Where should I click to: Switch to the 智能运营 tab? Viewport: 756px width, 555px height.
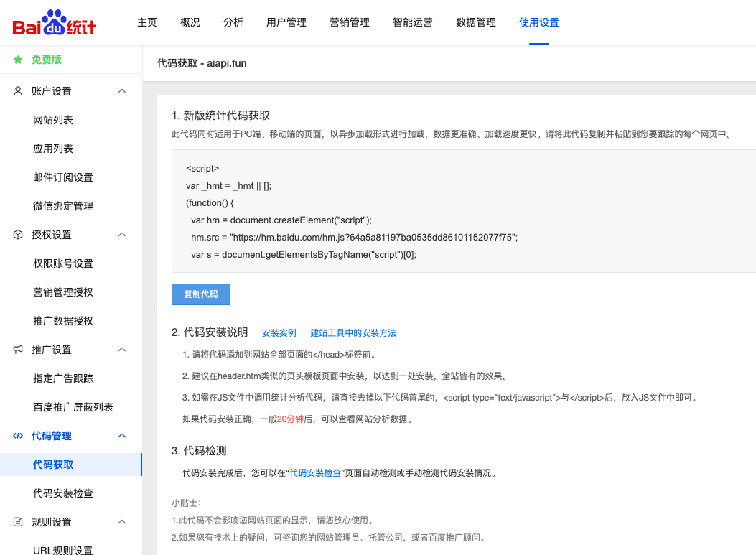(x=413, y=22)
